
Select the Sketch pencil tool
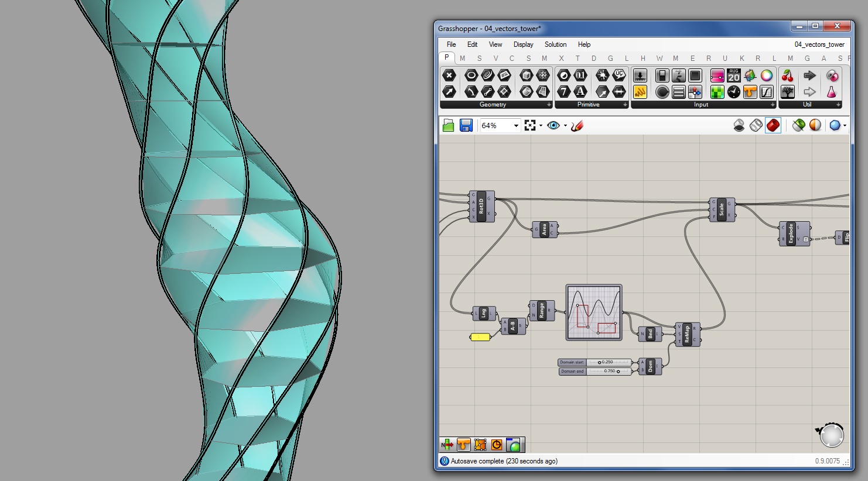[x=577, y=125]
